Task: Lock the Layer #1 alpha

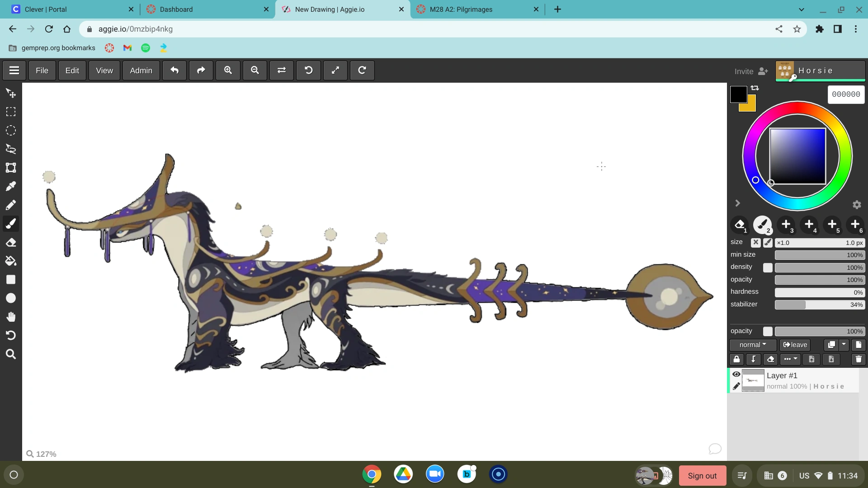Action: coord(736,359)
